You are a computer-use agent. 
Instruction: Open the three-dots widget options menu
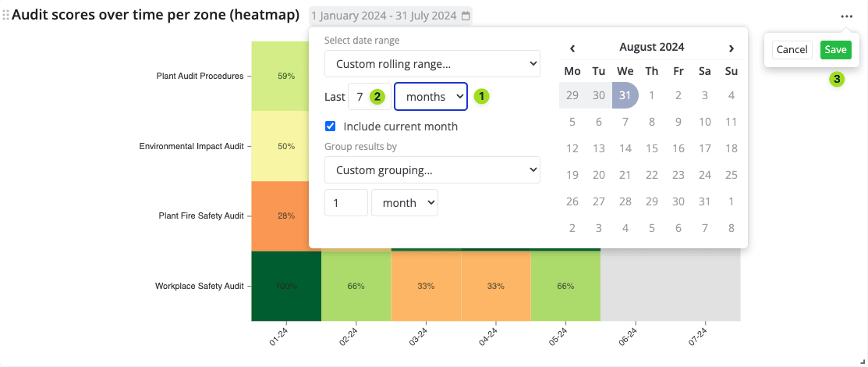point(847,16)
